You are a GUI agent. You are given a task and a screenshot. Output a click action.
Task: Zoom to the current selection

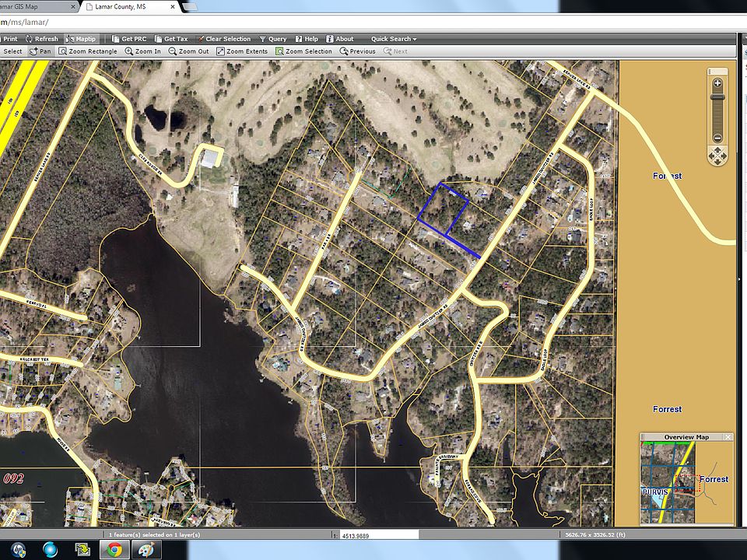pyautogui.click(x=303, y=51)
